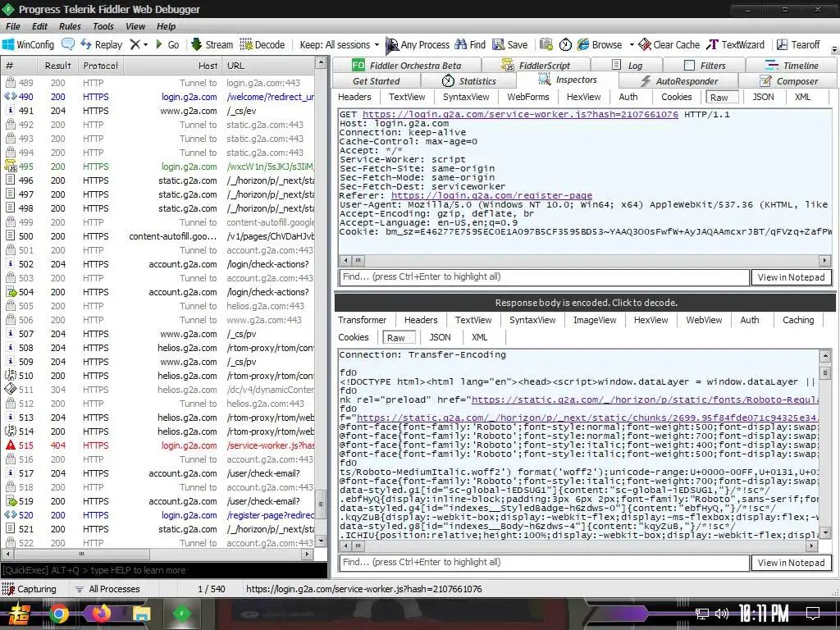Launch Browse with the IE icon
This screenshot has height=630, width=840.
pyautogui.click(x=600, y=44)
